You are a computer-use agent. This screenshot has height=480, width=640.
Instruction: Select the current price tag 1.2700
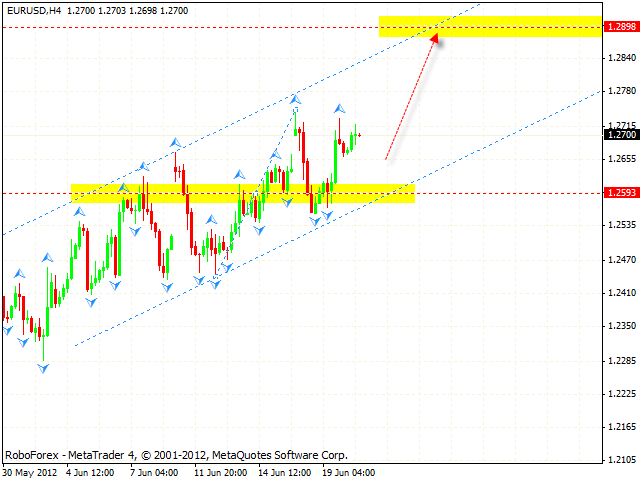620,134
